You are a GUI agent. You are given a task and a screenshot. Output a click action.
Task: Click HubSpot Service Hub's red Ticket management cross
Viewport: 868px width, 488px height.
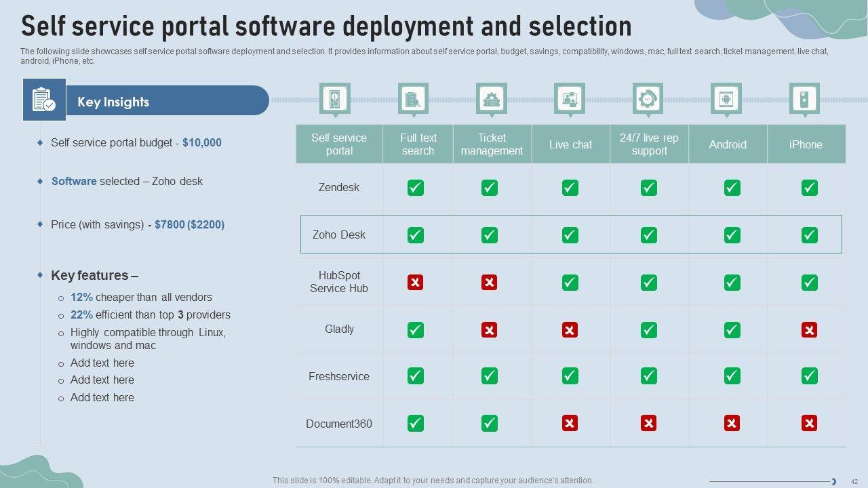(x=489, y=283)
